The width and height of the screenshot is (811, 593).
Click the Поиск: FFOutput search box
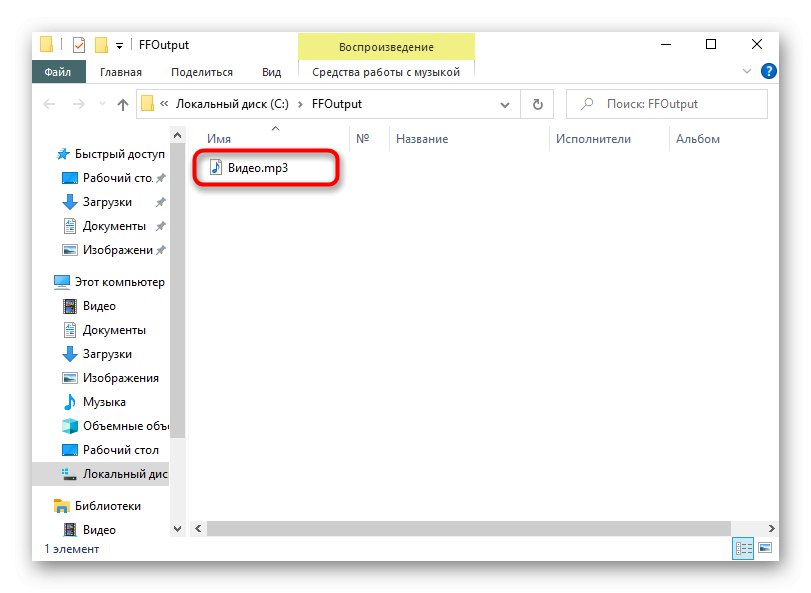tap(667, 104)
